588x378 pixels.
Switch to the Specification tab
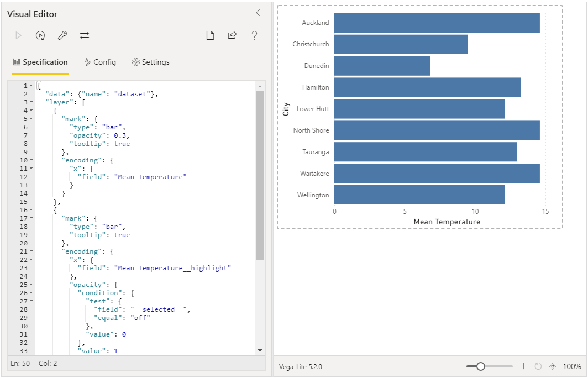(40, 62)
